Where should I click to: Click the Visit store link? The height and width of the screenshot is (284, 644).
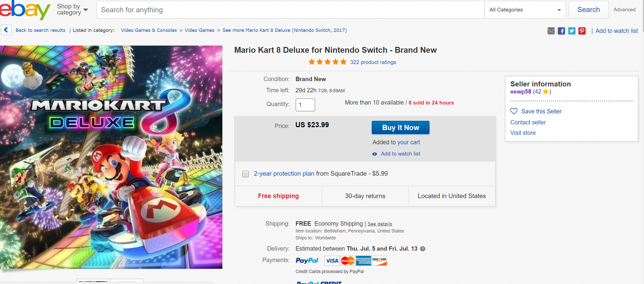523,133
